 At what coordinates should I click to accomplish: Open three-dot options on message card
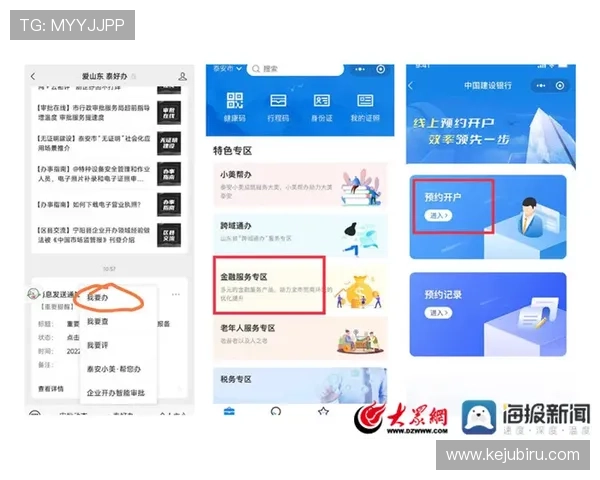click(176, 294)
